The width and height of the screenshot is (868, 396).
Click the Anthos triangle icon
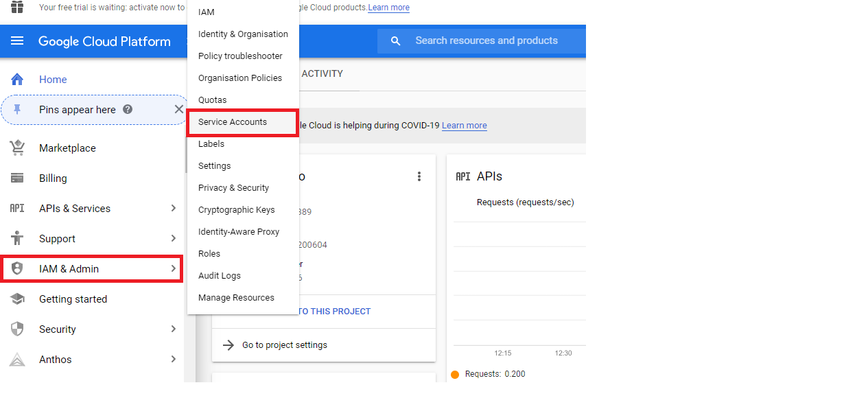pos(17,359)
